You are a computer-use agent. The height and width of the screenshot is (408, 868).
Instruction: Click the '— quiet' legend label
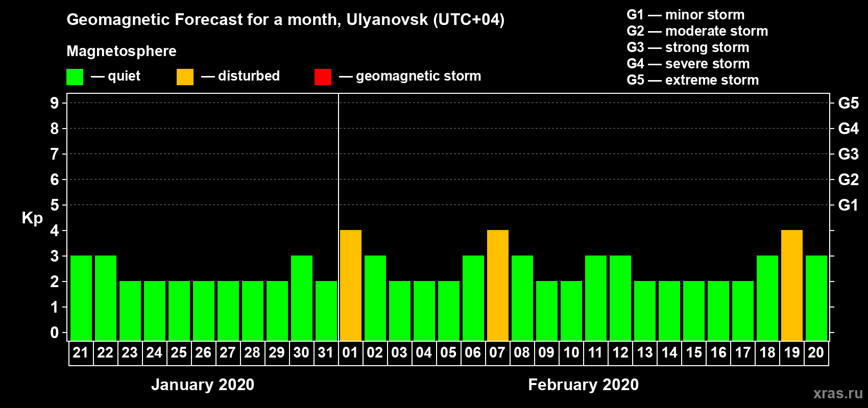(x=115, y=76)
